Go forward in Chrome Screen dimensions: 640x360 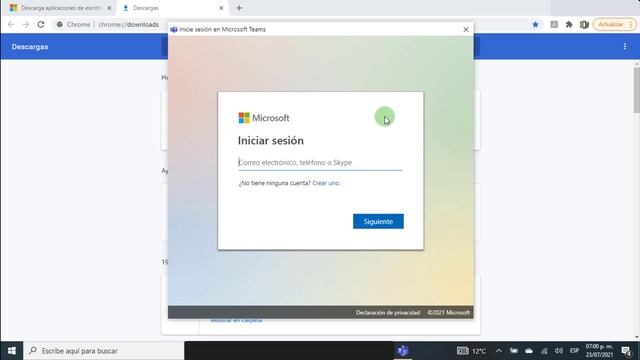pyautogui.click(x=26, y=24)
